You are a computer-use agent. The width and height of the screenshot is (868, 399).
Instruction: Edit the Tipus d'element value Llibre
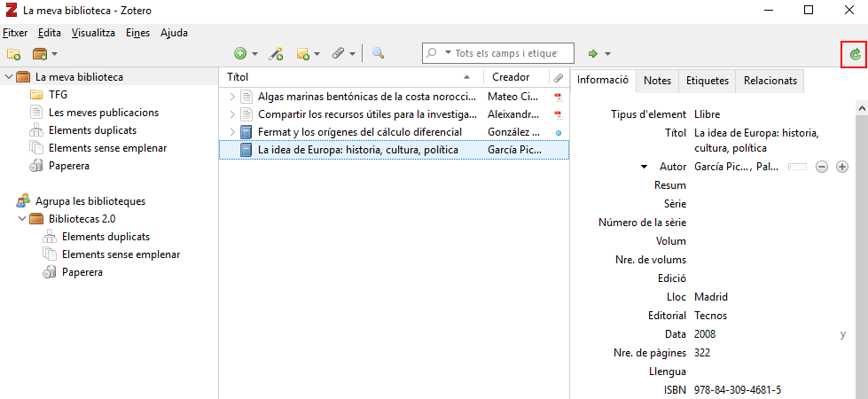pyautogui.click(x=707, y=114)
